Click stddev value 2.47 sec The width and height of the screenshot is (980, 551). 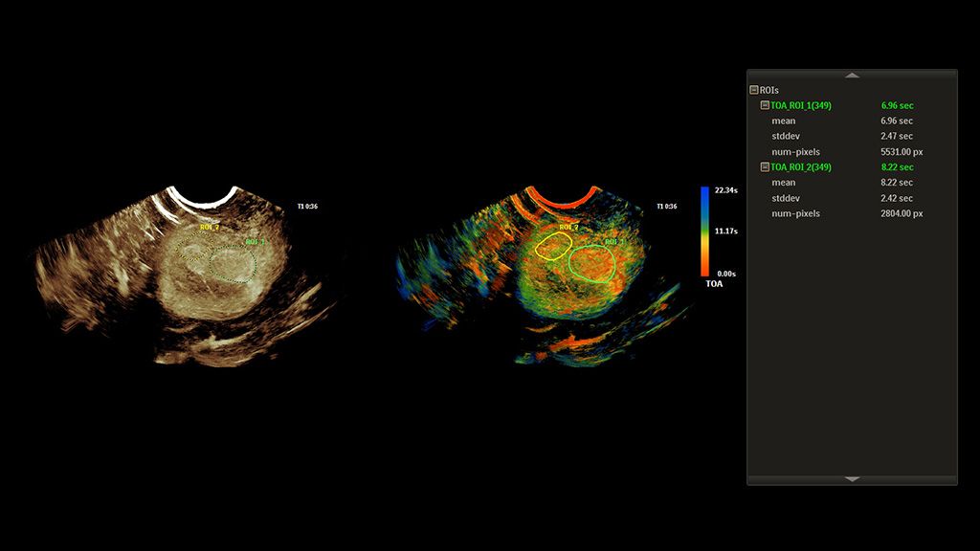(x=897, y=136)
